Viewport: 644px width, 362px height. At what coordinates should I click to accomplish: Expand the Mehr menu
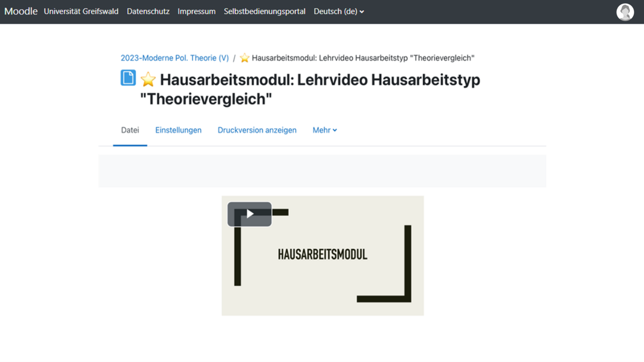pos(325,130)
